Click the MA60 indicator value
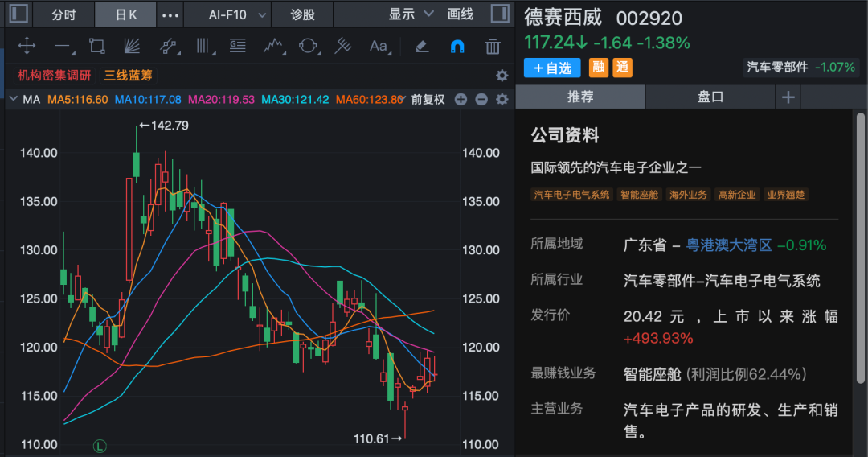 (x=369, y=100)
